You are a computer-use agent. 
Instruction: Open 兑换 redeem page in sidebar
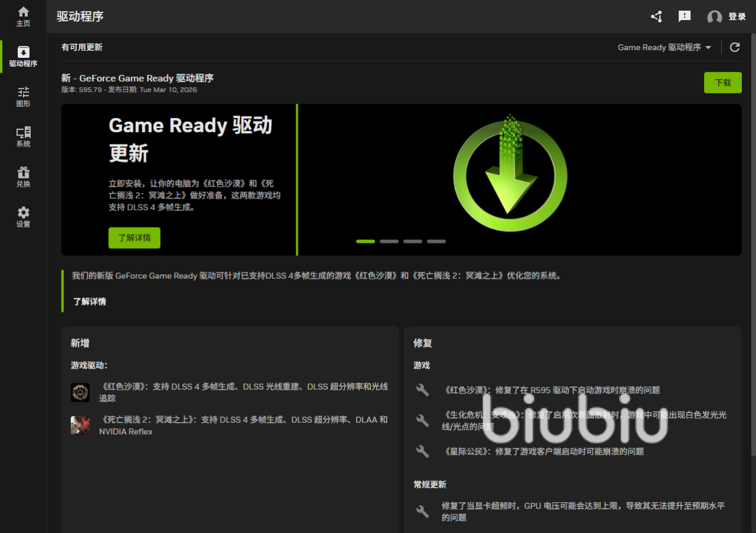(23, 177)
